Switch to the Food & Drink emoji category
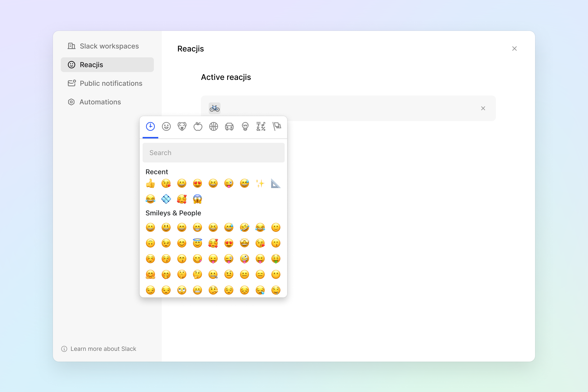The width and height of the screenshot is (588, 392). pyautogui.click(x=198, y=126)
